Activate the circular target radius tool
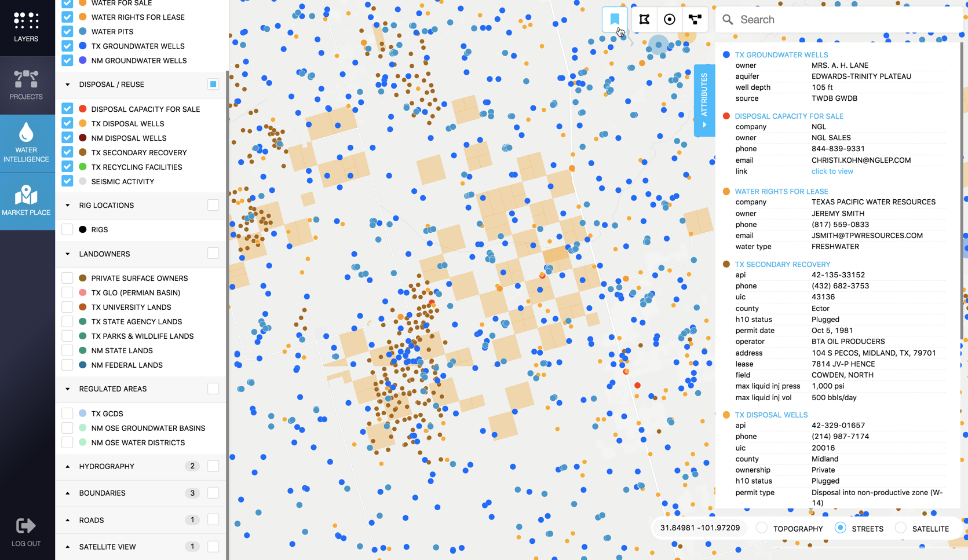 coord(670,19)
